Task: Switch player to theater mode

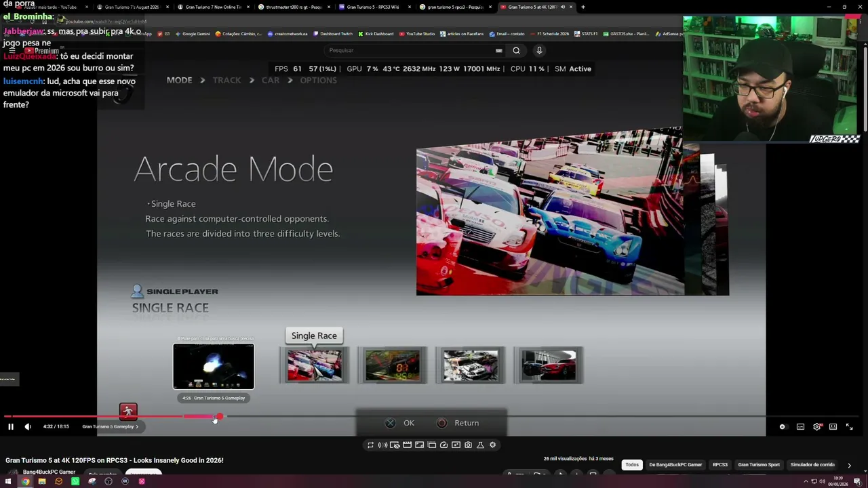Action: (x=833, y=426)
